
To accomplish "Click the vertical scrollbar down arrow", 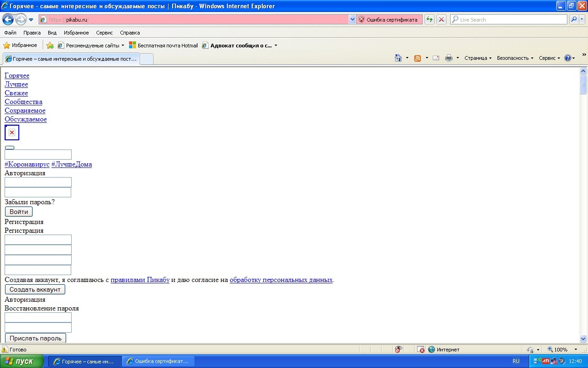I will [583, 339].
